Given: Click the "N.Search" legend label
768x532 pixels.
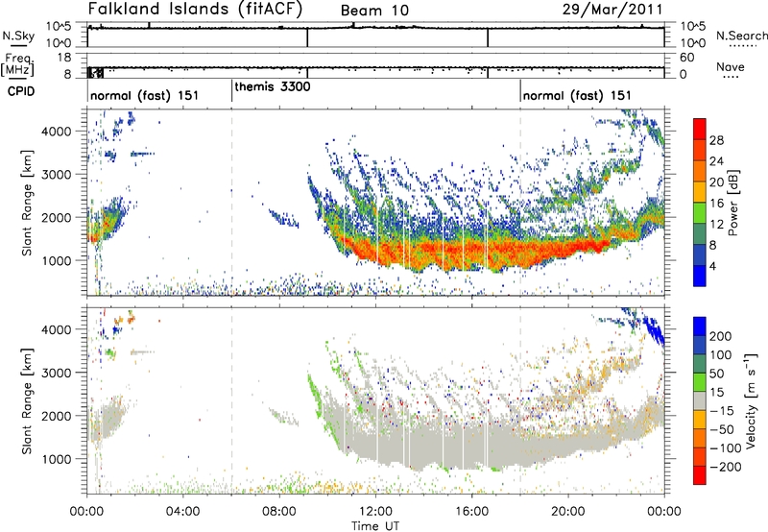Looking at the screenshot, I should point(742,36).
